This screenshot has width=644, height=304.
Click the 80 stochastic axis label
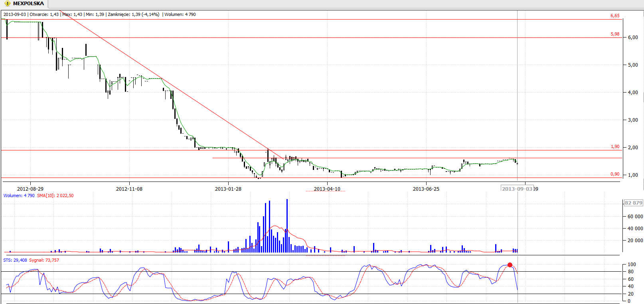tap(630, 272)
